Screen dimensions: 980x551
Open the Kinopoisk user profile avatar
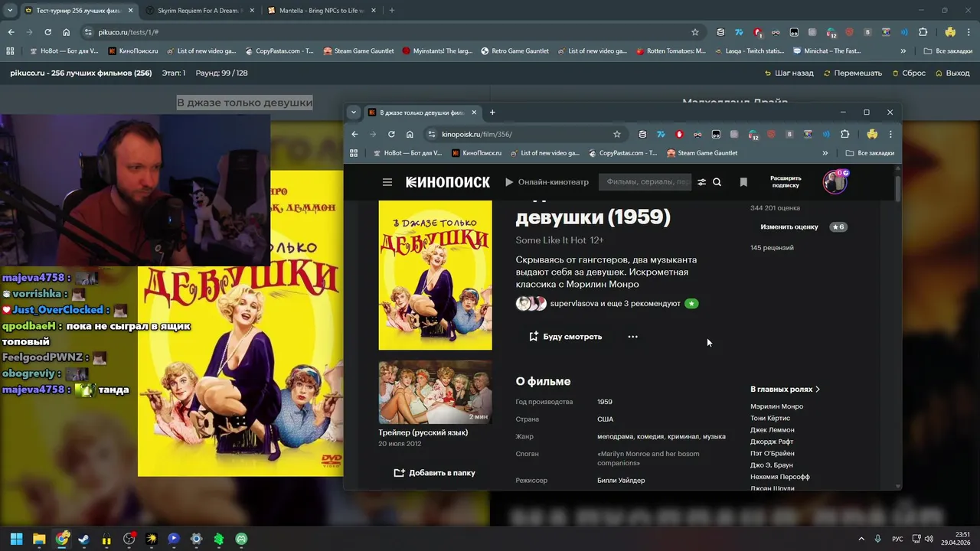(835, 182)
